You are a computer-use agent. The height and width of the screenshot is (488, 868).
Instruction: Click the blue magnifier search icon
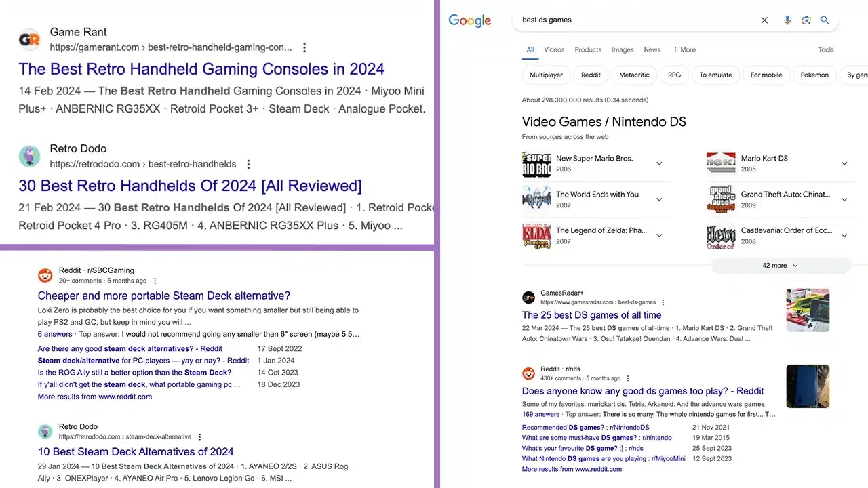tap(825, 20)
